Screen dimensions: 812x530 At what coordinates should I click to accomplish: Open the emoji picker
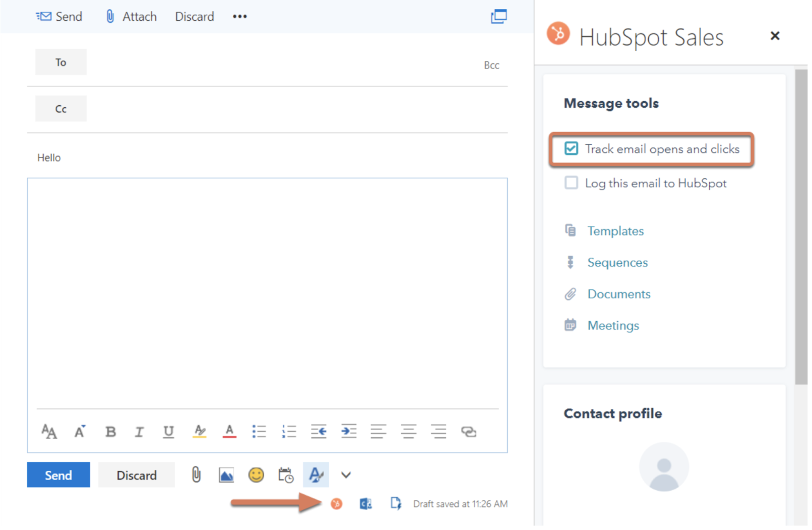[x=256, y=475]
